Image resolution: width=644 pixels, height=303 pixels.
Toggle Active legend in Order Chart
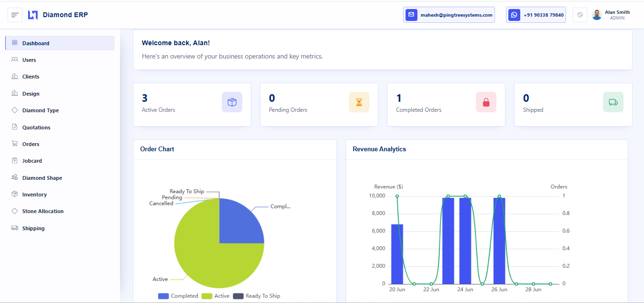(216, 296)
